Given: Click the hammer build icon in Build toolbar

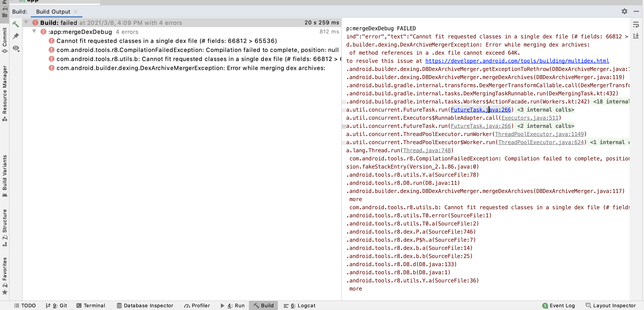Looking at the screenshot, I should click(x=16, y=24).
